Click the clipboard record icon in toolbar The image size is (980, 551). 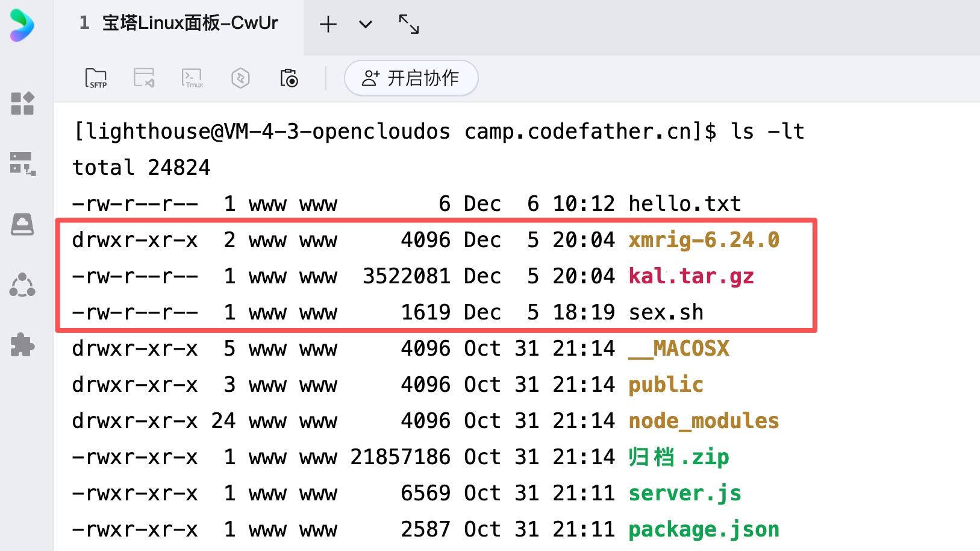click(x=289, y=78)
